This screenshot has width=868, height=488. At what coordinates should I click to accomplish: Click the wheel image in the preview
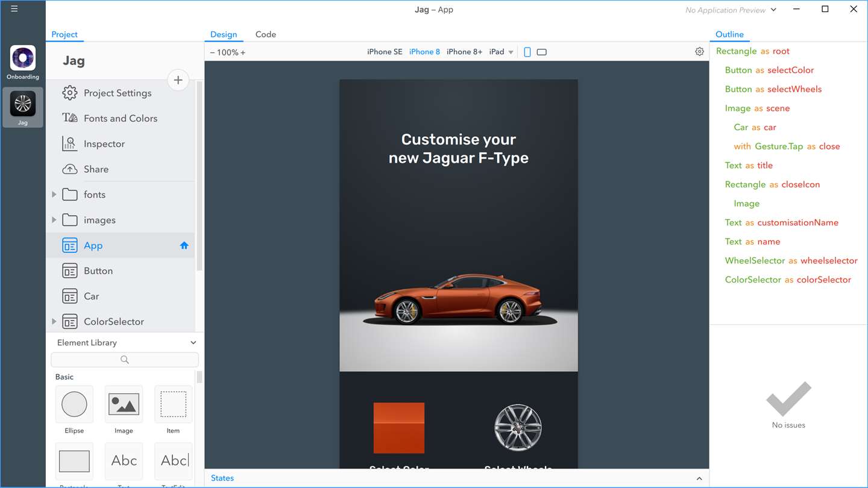click(x=518, y=428)
